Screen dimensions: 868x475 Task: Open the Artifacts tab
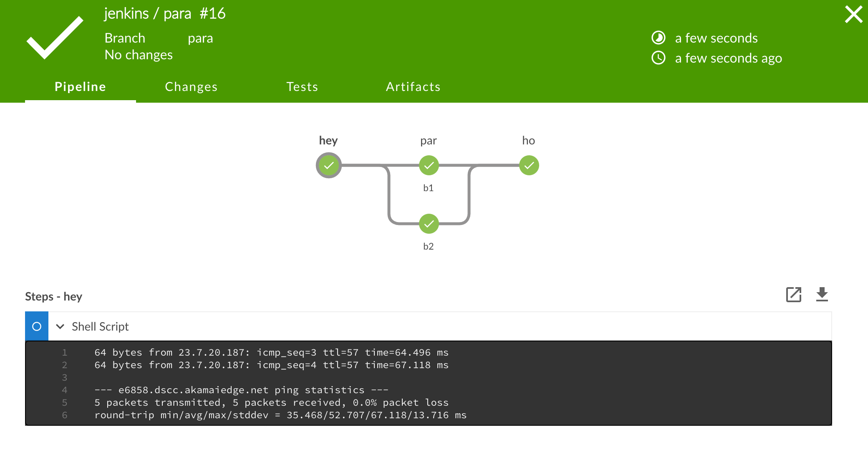tap(413, 87)
